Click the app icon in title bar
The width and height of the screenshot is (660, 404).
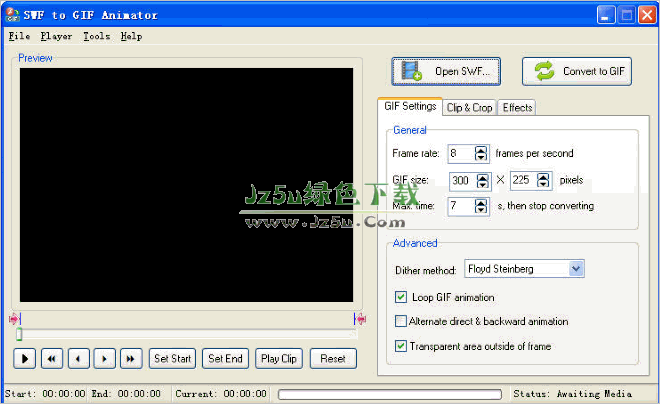click(13, 15)
